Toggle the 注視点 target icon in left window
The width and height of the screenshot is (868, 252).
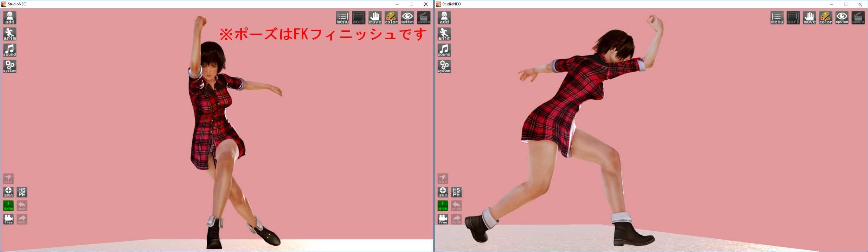tap(9, 192)
